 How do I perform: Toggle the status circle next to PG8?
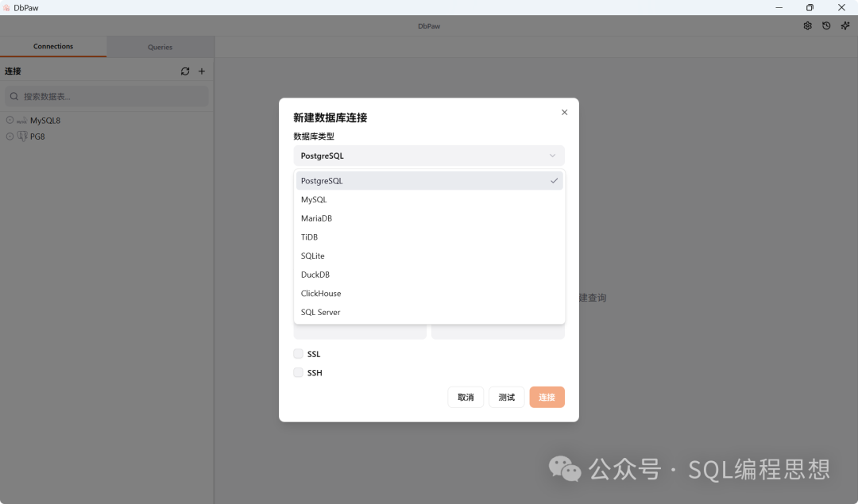point(9,137)
